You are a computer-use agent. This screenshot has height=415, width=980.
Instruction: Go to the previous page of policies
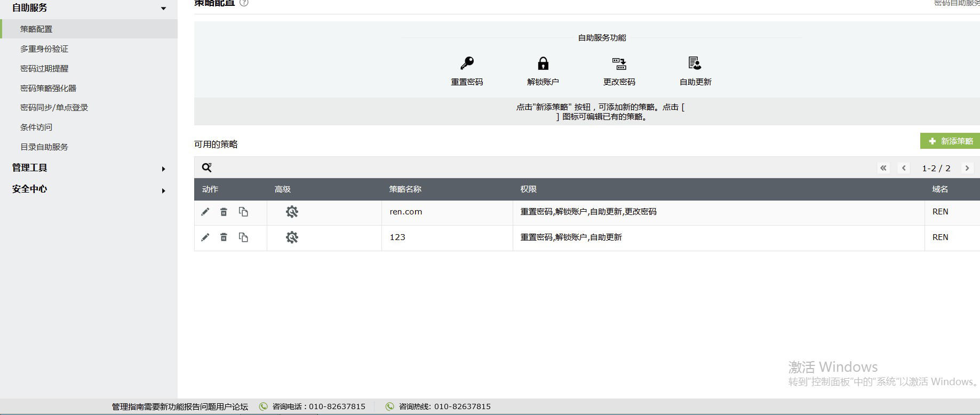point(904,168)
